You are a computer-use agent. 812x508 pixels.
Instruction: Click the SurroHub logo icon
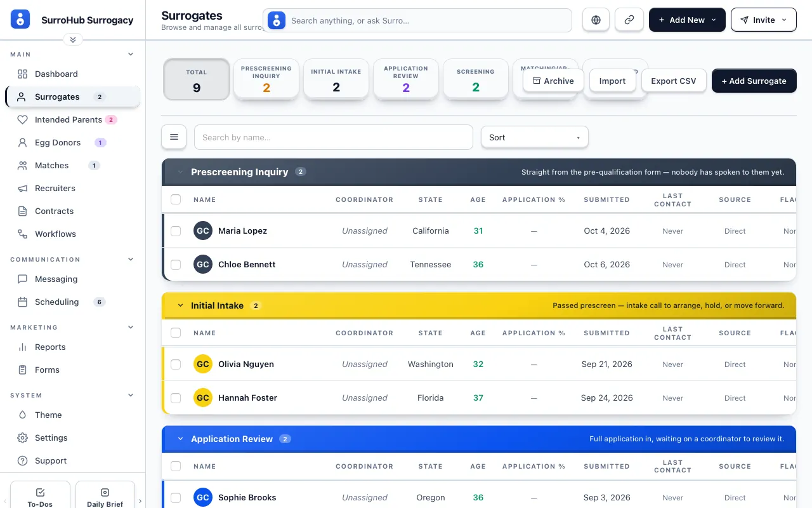click(x=21, y=20)
